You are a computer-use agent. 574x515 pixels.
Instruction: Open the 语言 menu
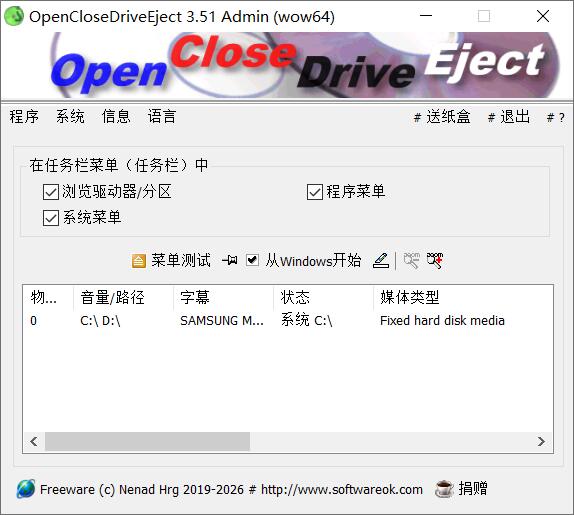pyautogui.click(x=162, y=117)
